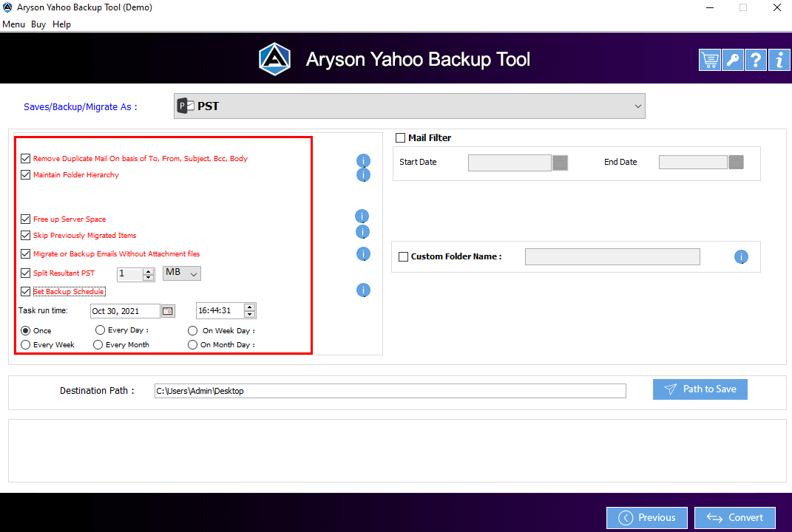Click the Destination Path field

tap(390, 391)
